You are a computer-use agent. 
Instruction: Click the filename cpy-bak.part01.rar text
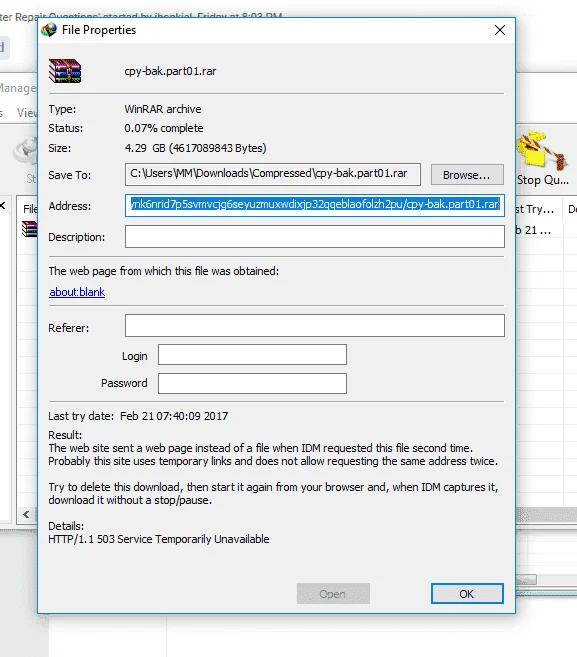[170, 71]
